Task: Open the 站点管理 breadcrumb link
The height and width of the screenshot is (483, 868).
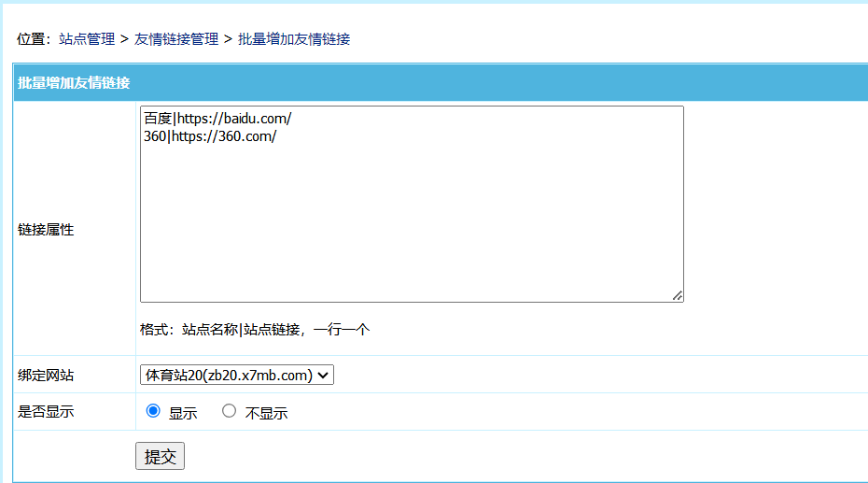Action: (87, 39)
